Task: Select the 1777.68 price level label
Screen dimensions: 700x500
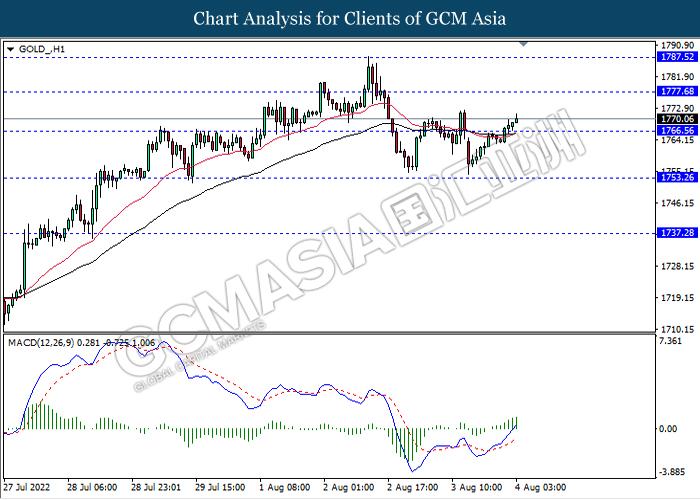Action: pos(677,91)
